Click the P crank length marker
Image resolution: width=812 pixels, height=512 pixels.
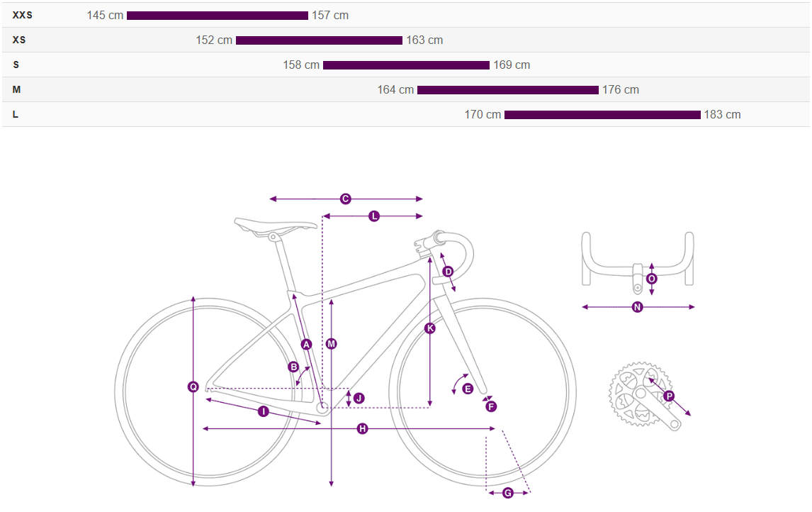tap(669, 396)
